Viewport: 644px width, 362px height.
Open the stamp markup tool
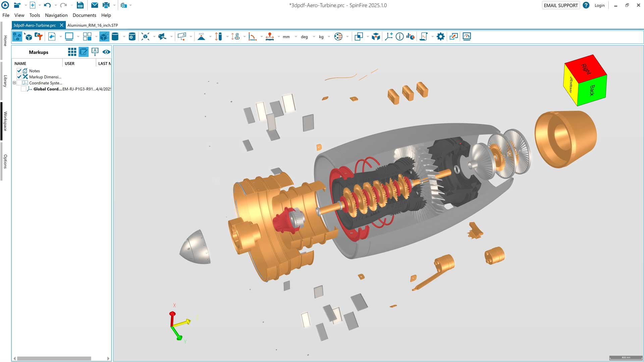pyautogui.click(x=270, y=37)
